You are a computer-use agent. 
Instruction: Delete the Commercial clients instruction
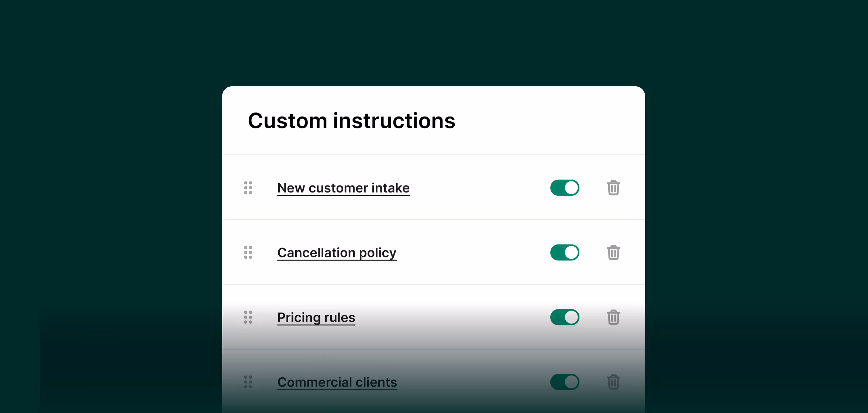point(613,382)
